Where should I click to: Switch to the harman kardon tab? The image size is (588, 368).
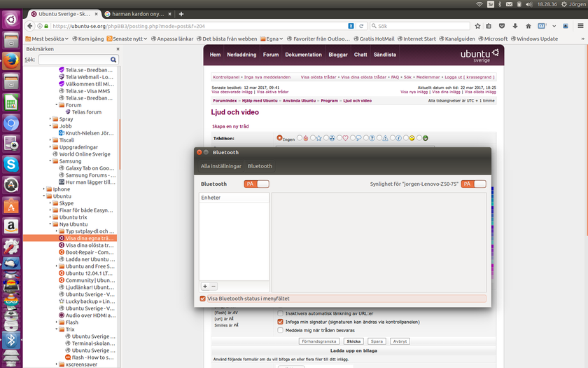138,14
